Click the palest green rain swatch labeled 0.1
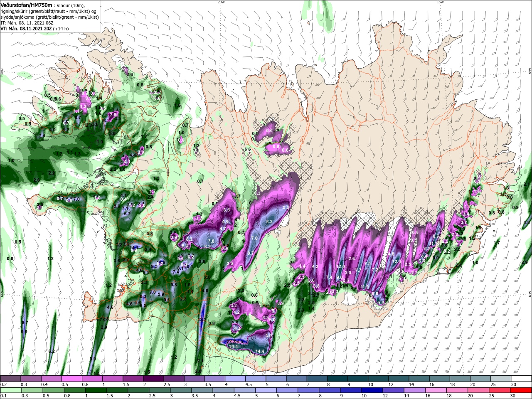This screenshot has width=532, height=399. point(10,390)
